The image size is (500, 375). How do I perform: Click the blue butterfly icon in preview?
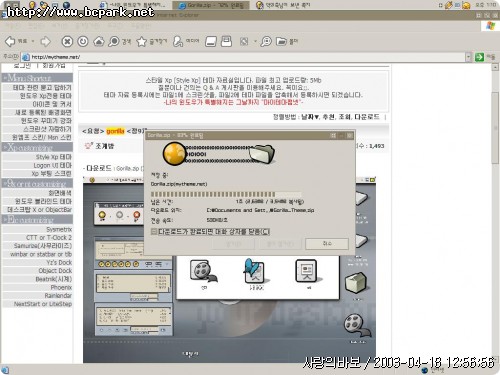[255, 271]
